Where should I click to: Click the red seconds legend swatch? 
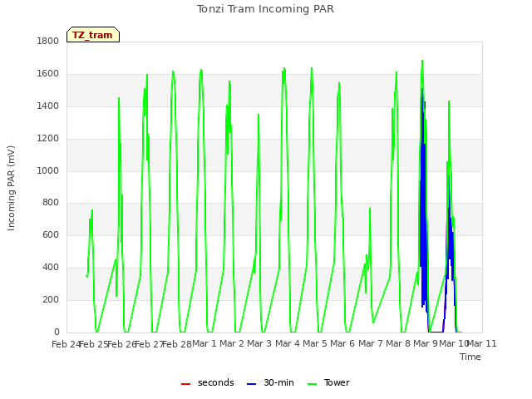click(185, 384)
